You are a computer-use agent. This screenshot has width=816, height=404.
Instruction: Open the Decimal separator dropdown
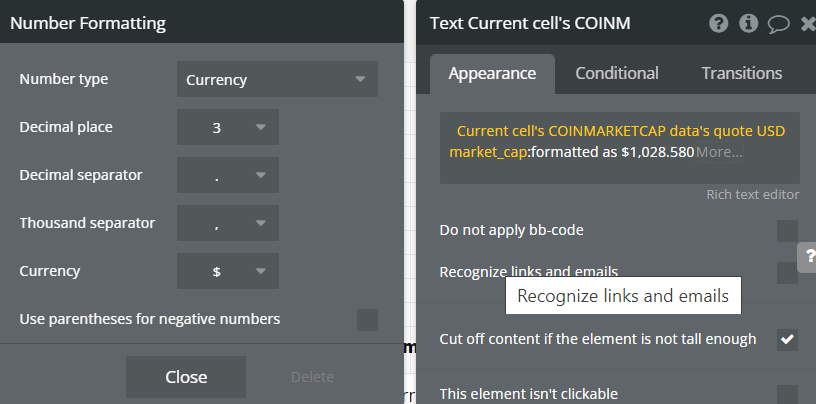tap(228, 175)
